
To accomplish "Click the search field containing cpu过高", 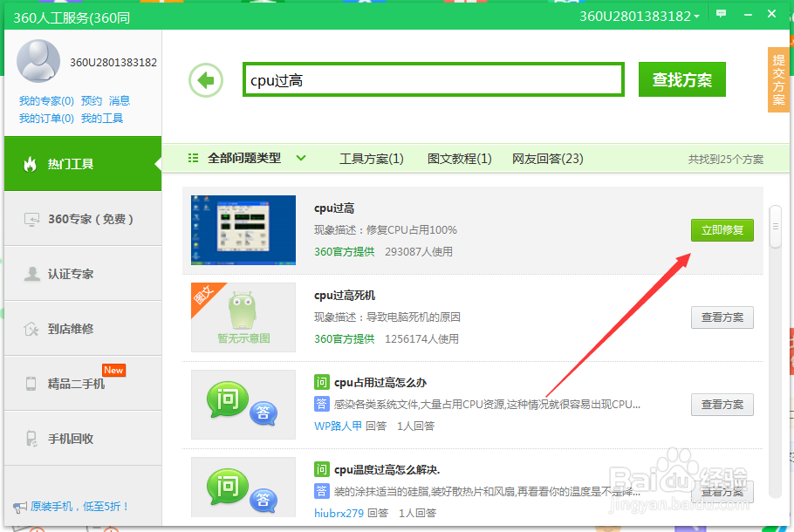I will coord(434,79).
